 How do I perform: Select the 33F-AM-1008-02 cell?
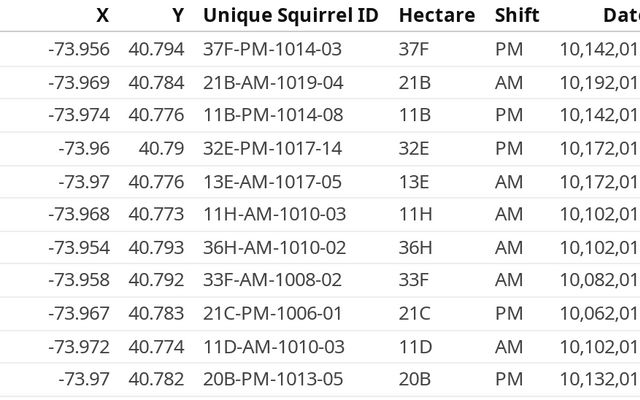(x=273, y=280)
